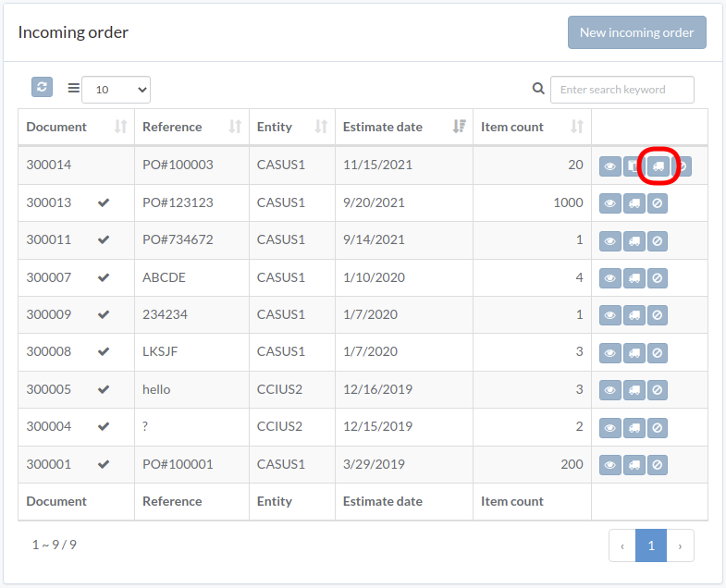This screenshot has height=588, width=726.
Task: View the LKSJF order with the eye icon
Action: [x=610, y=353]
